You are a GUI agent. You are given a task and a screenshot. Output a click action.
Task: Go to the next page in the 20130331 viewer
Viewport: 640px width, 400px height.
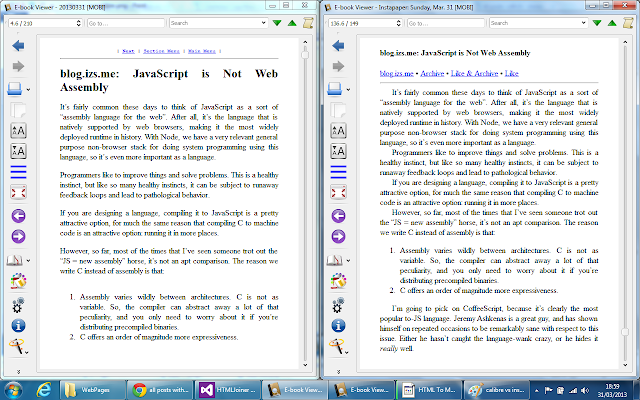pyautogui.click(x=18, y=236)
